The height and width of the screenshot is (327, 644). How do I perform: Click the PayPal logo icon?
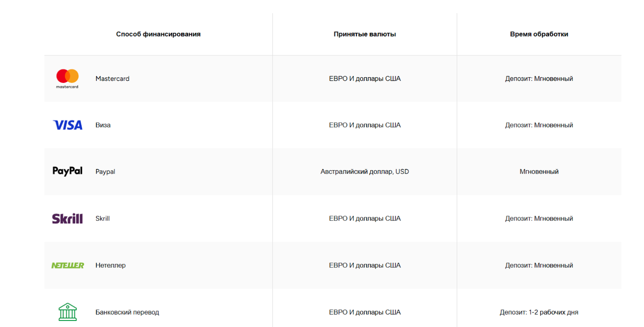pyautogui.click(x=68, y=171)
